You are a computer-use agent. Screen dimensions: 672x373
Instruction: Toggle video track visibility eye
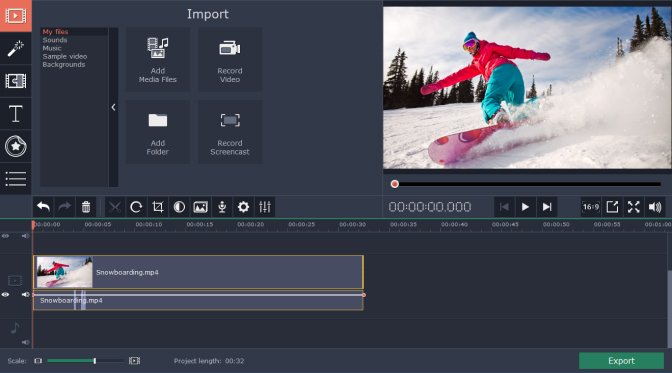6,295
